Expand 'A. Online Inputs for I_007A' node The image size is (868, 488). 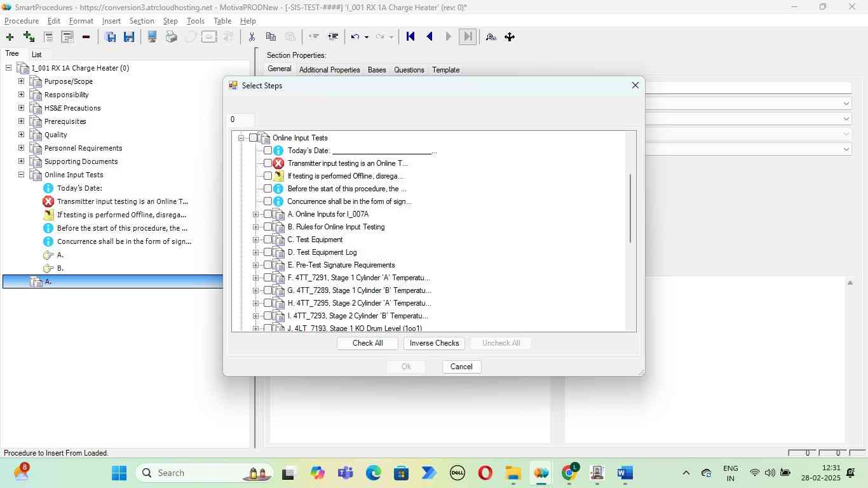click(x=255, y=214)
